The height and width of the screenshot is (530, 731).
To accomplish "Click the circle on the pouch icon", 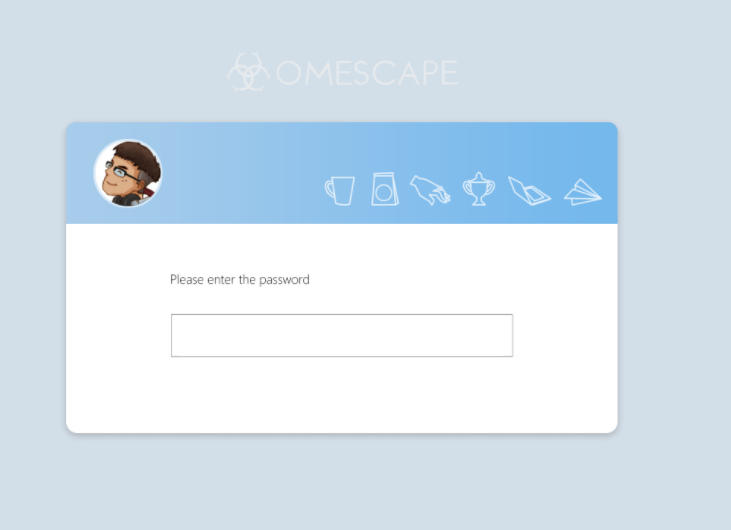I will pyautogui.click(x=384, y=193).
